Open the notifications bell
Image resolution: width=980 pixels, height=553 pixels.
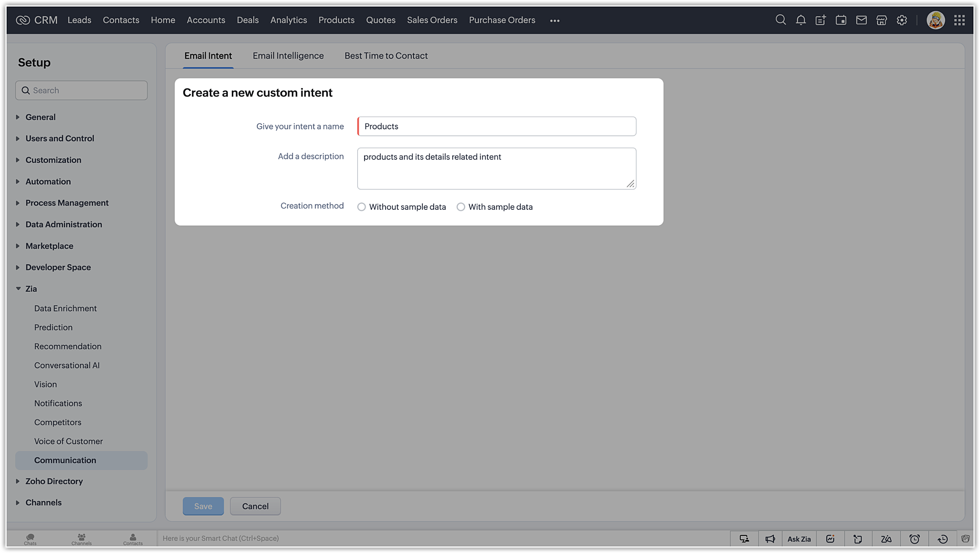tap(801, 20)
